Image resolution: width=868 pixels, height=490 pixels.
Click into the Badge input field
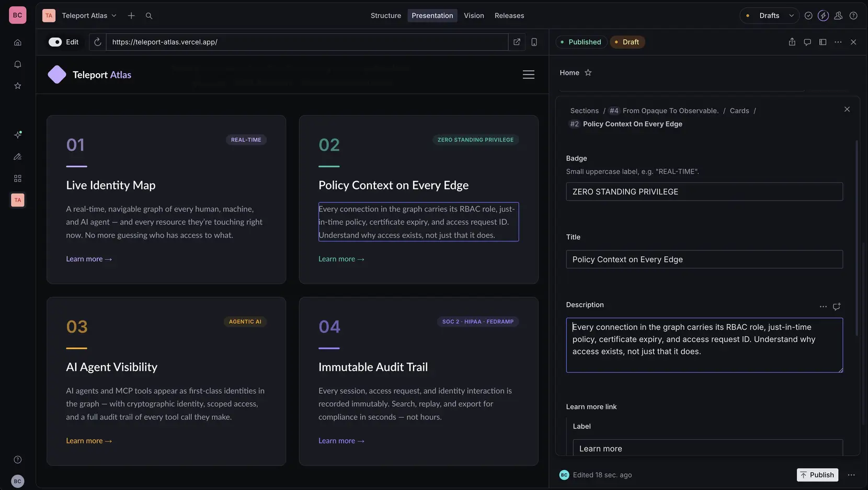click(704, 192)
